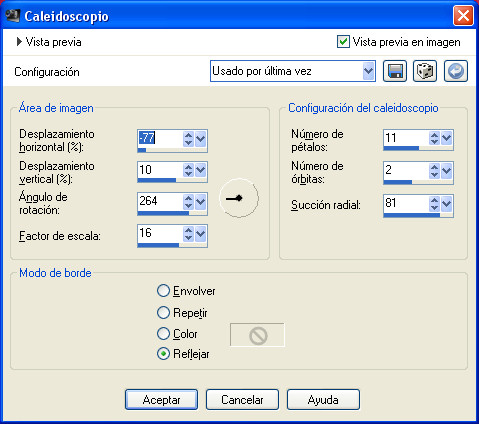Select the Envolver border mode
Viewport: 479px width, 424px height.
coord(163,291)
